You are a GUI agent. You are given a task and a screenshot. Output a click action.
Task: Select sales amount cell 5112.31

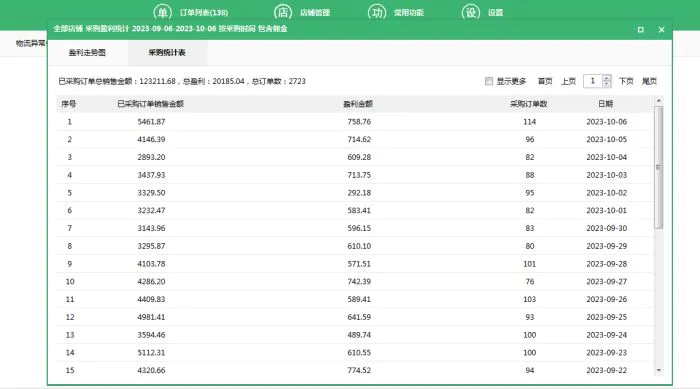pos(151,353)
